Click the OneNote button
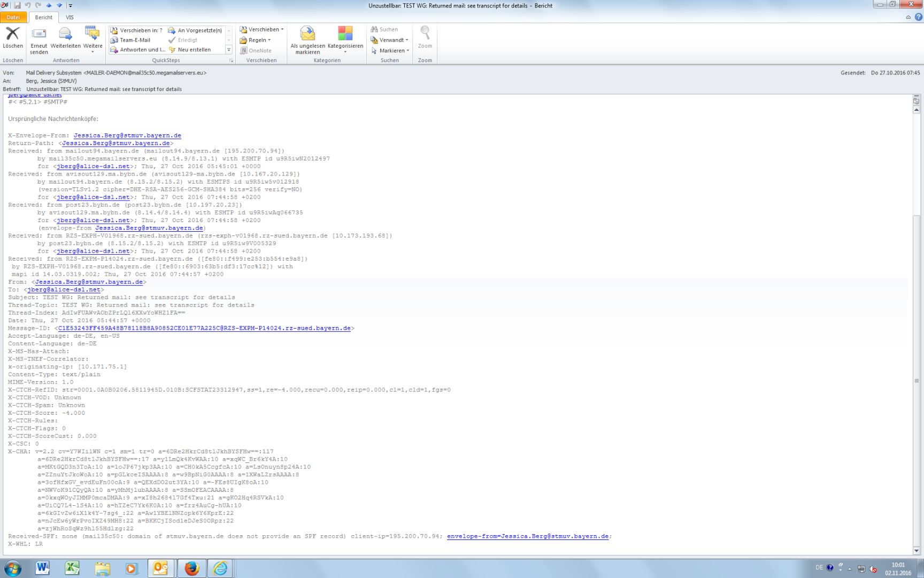The height and width of the screenshot is (578, 924). (x=256, y=51)
